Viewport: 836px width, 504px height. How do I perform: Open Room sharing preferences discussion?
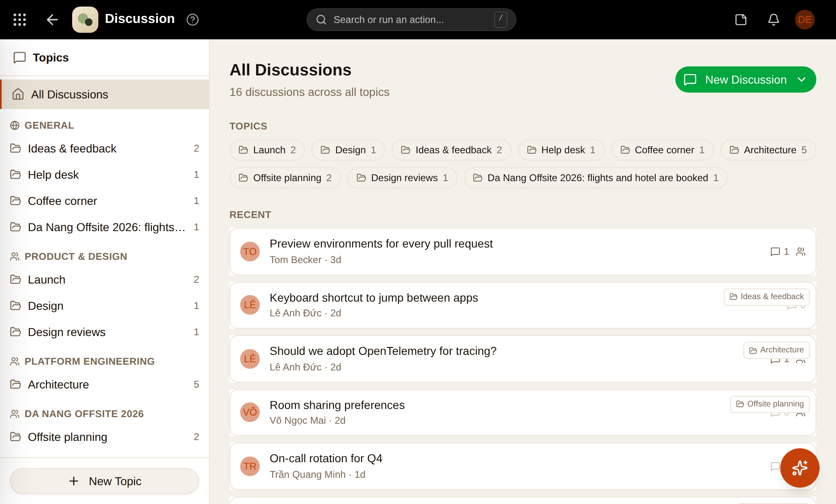[x=523, y=412]
